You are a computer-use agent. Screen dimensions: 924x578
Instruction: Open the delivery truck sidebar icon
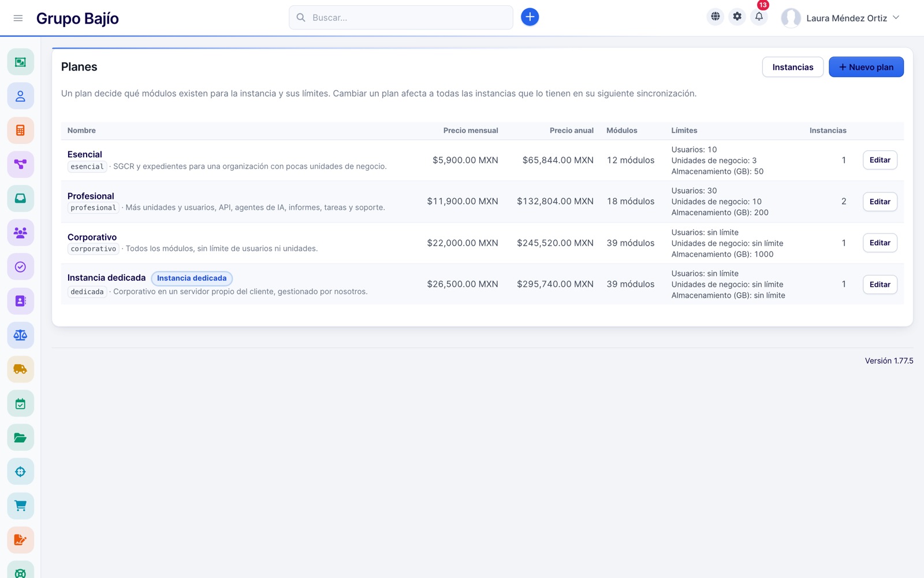click(x=20, y=369)
